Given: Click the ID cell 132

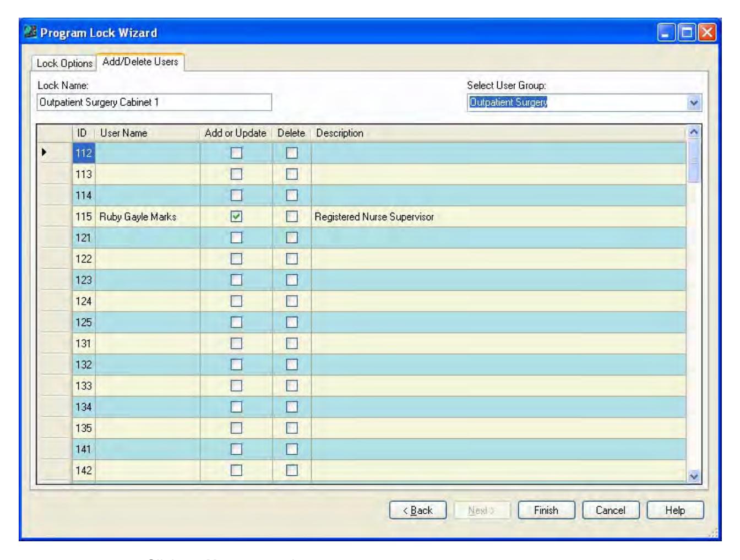Looking at the screenshot, I should [84, 365].
